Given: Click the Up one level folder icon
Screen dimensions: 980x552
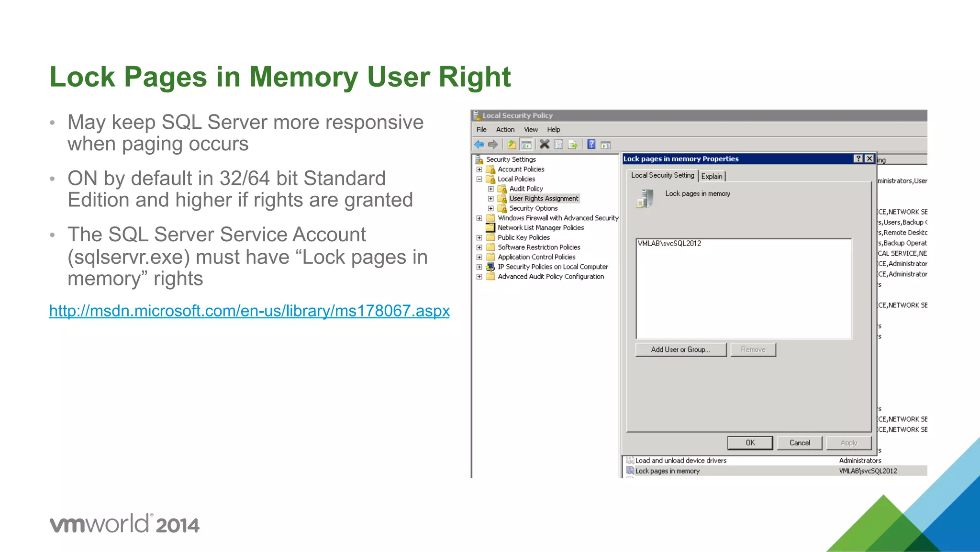Looking at the screenshot, I should (x=512, y=144).
